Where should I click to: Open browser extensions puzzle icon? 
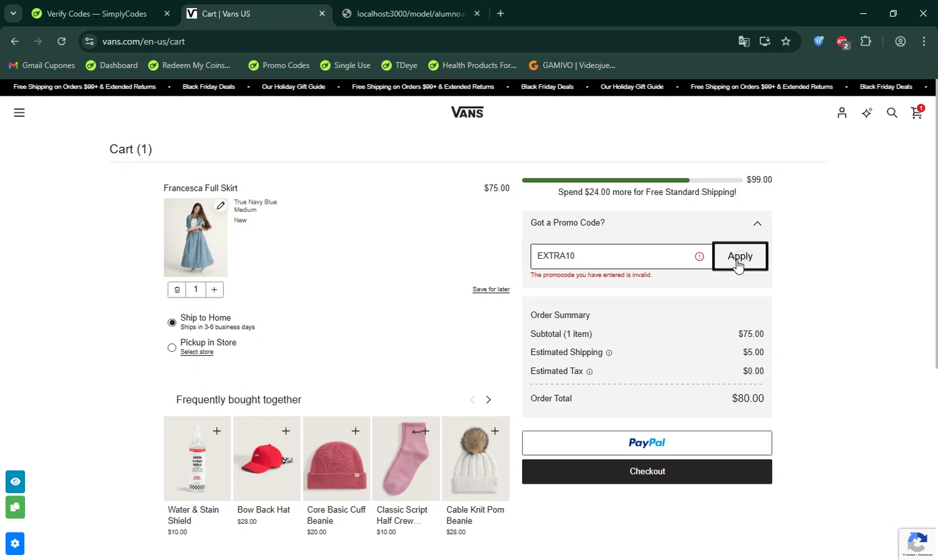(865, 41)
